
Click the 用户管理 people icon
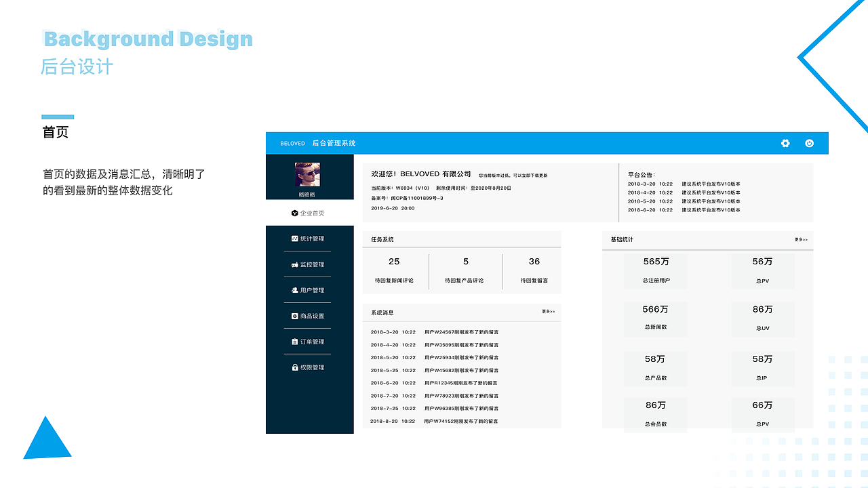(x=295, y=290)
